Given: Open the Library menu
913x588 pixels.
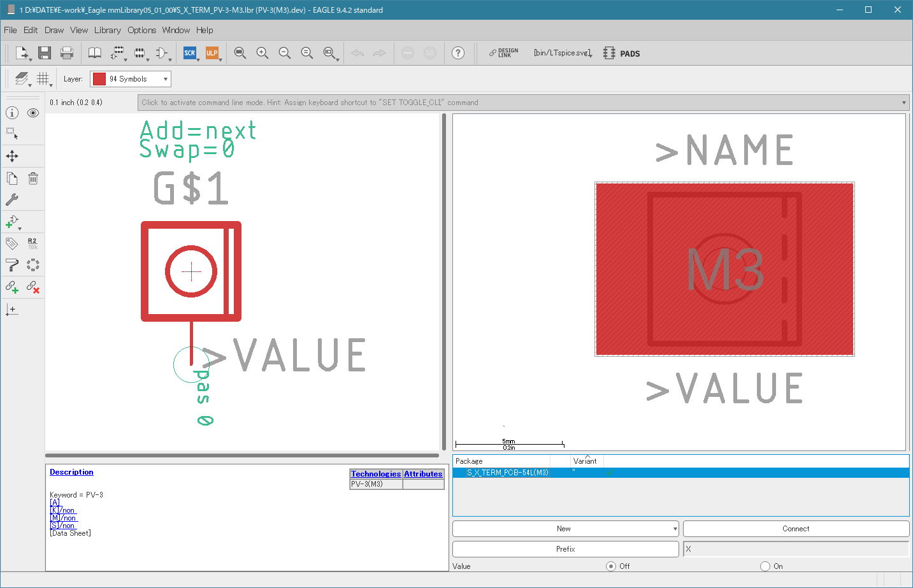Looking at the screenshot, I should pyautogui.click(x=107, y=30).
